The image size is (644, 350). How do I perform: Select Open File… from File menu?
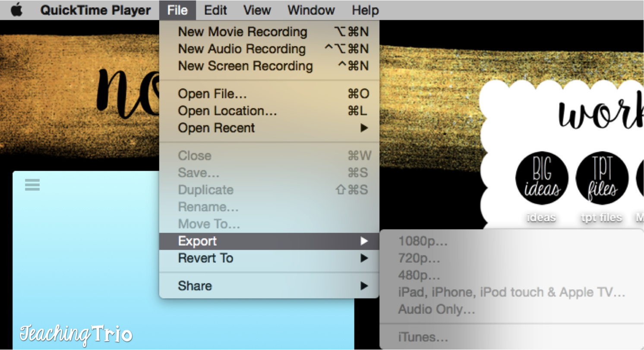pos(269,94)
